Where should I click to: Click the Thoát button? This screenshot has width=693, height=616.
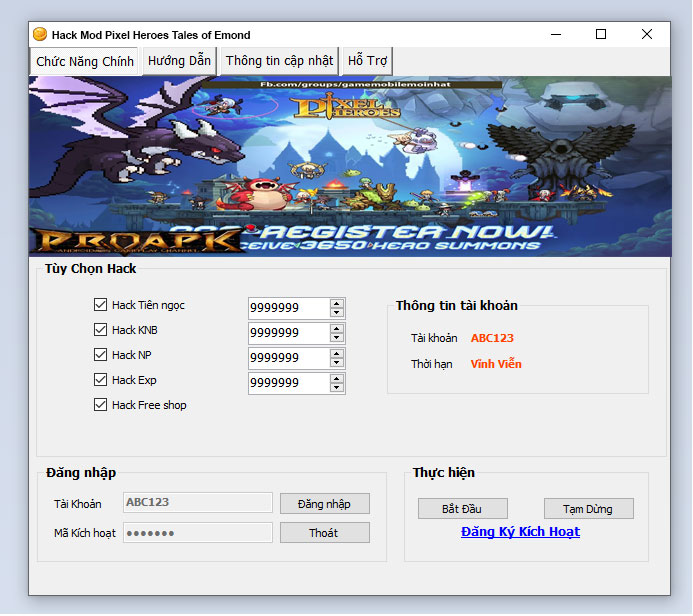(x=324, y=533)
